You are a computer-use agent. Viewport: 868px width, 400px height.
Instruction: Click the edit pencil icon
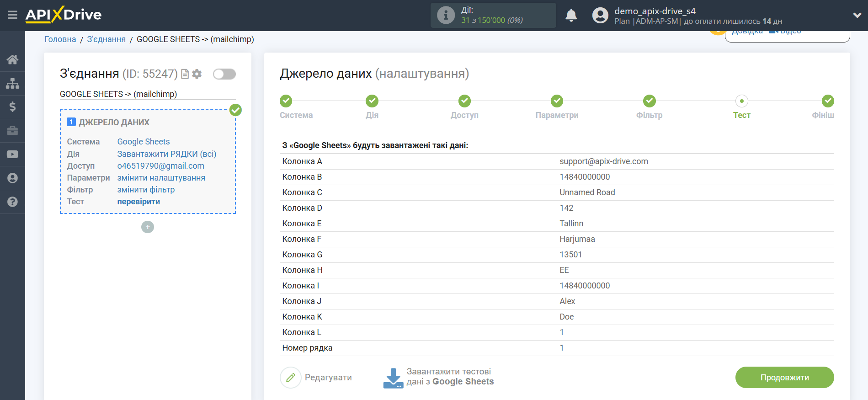click(291, 378)
